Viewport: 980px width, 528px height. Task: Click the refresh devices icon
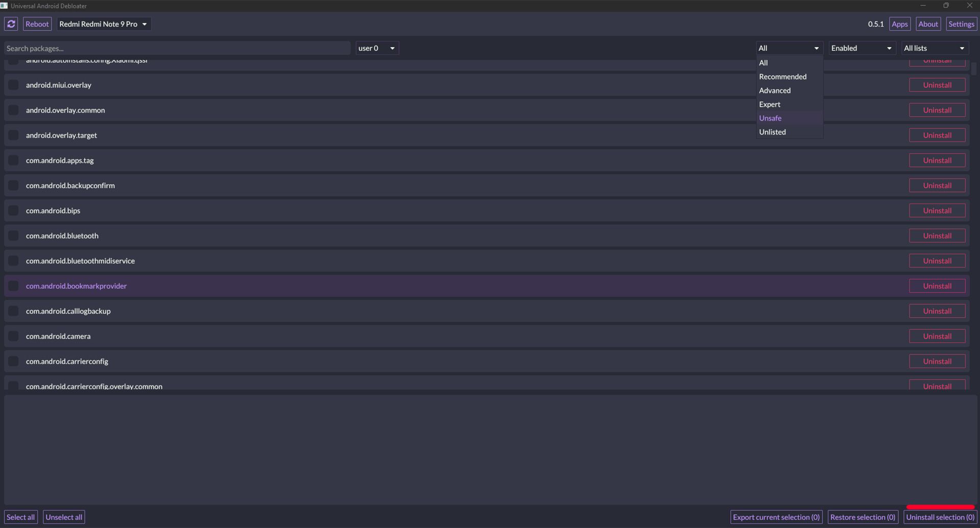coord(11,24)
